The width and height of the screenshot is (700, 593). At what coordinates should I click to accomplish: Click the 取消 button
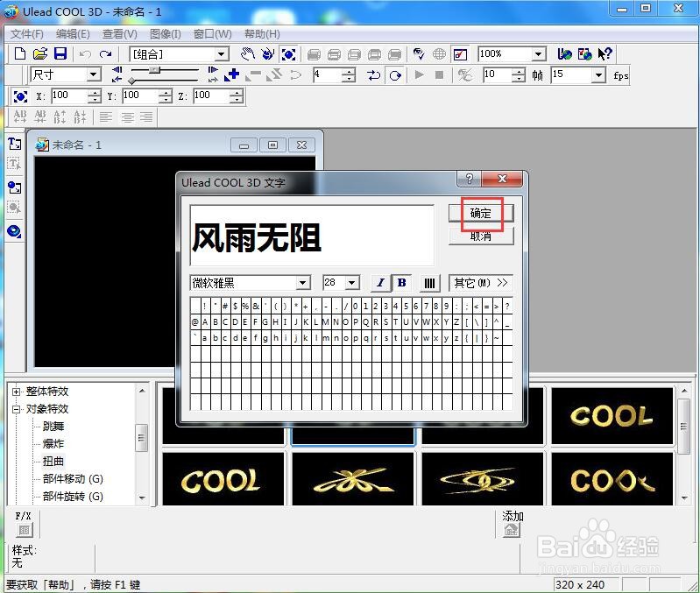coord(481,236)
